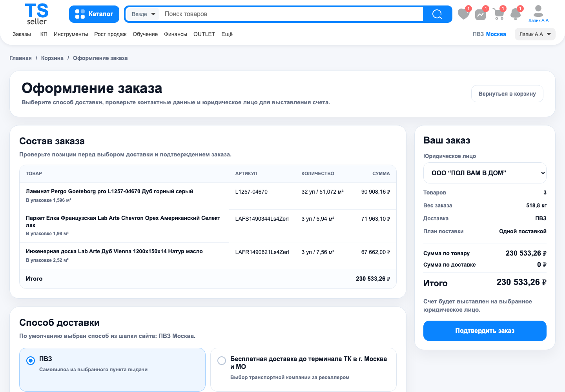Open the shopping cart icon

498,14
